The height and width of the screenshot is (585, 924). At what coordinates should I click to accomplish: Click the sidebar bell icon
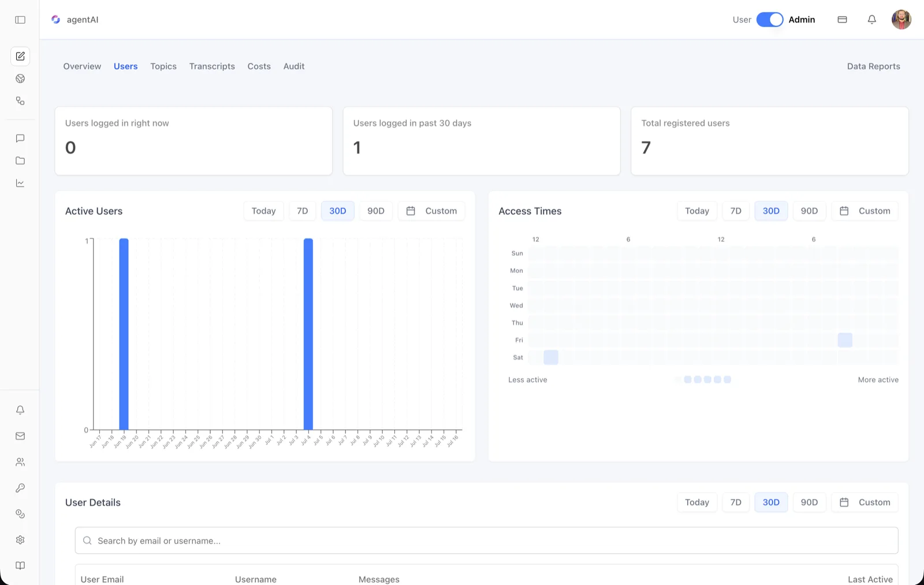coord(20,410)
